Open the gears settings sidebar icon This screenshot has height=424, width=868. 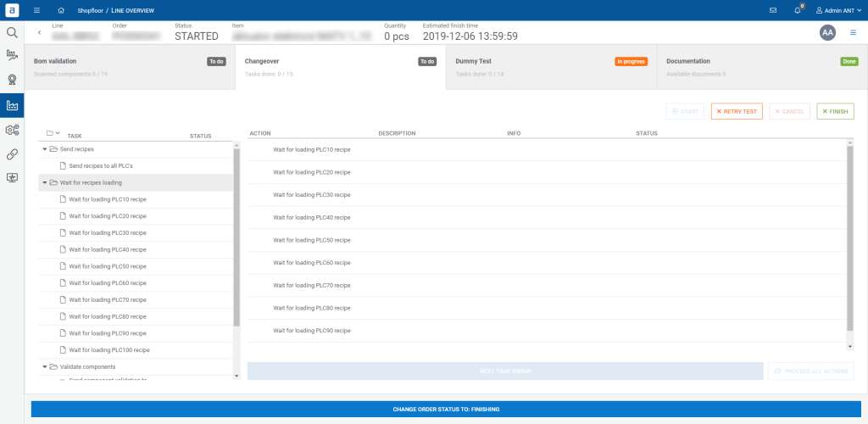point(12,130)
